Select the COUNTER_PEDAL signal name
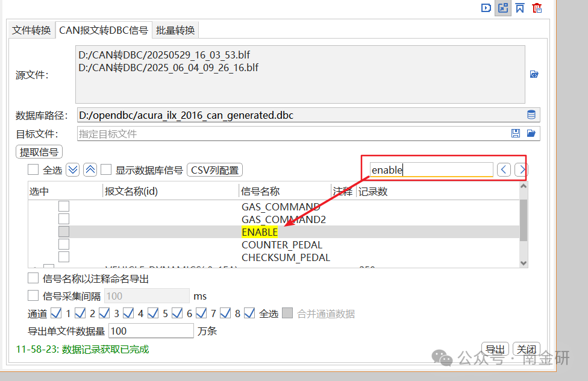The image size is (588, 381). pos(282,245)
